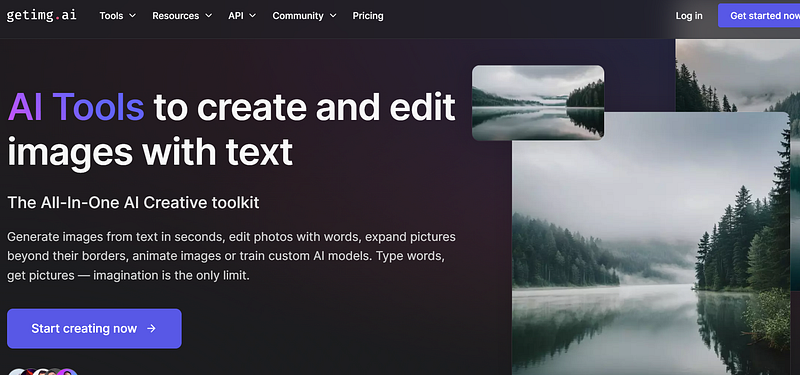Click 'The All-In-One AI Creative toolkit' subtitle

[x=133, y=203]
